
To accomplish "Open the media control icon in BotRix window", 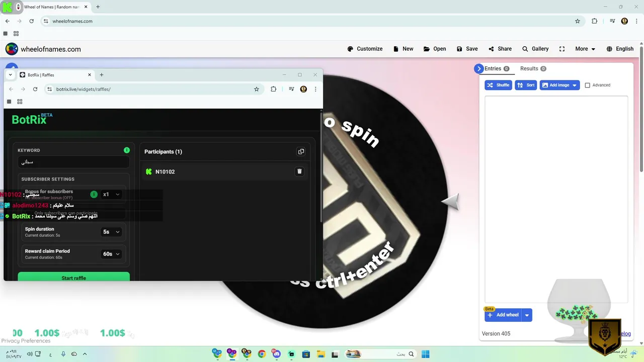I will (291, 89).
